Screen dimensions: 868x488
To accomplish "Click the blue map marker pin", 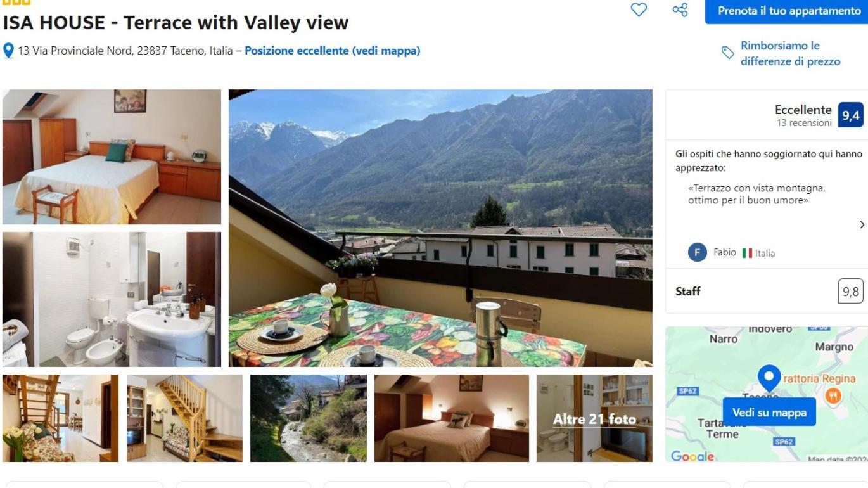I will (x=769, y=377).
